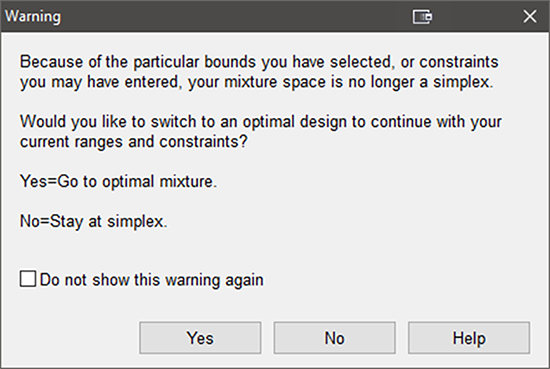Dismiss the dialog using the title bar X

point(530,16)
